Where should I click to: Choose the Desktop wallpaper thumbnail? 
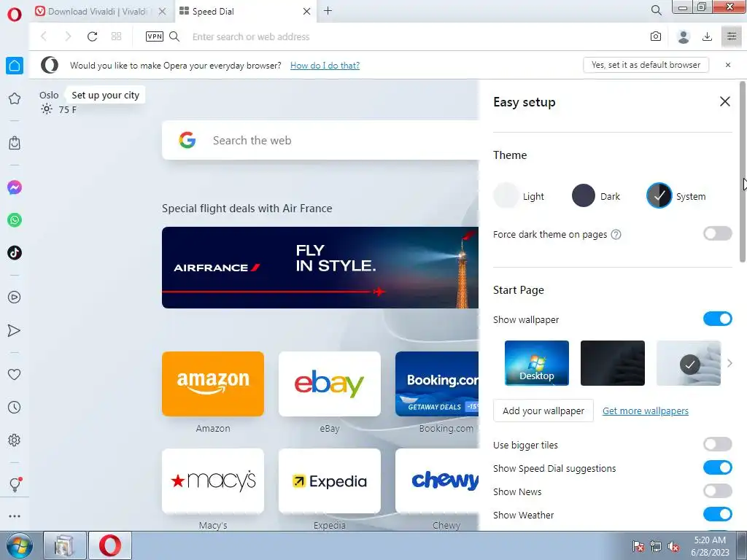tap(536, 363)
